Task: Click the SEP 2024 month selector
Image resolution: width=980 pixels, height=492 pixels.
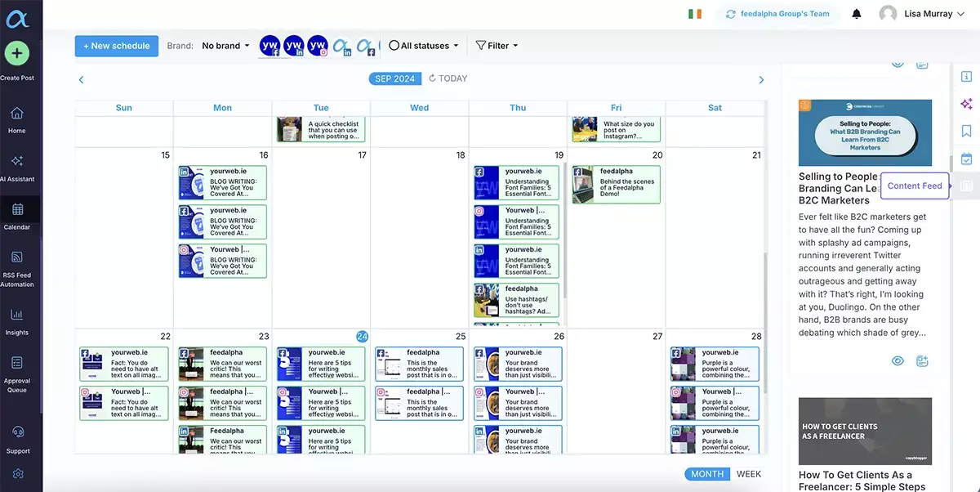Action: point(395,78)
